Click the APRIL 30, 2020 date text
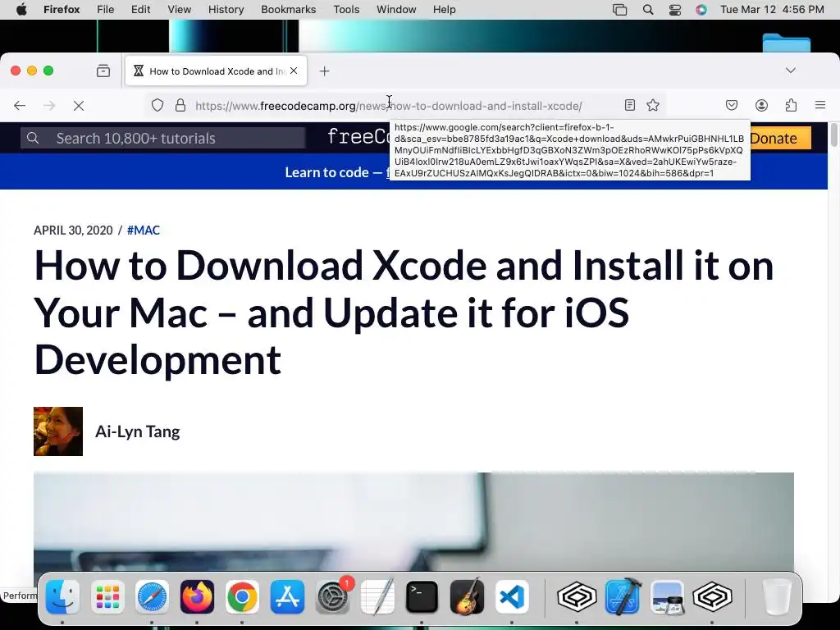The image size is (840, 630). point(73,231)
